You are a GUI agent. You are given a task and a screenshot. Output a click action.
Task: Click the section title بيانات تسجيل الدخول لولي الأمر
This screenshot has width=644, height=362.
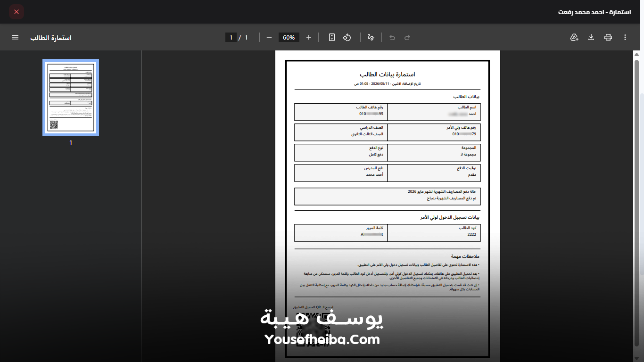pos(450,217)
